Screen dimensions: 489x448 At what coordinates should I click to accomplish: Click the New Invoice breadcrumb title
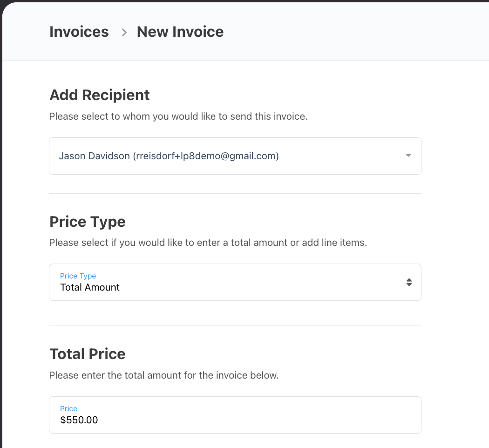(x=180, y=32)
